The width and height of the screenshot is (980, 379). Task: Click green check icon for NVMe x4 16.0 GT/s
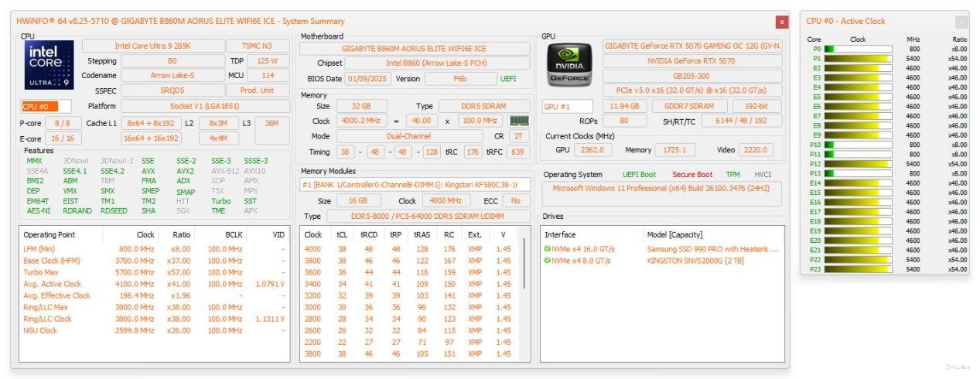pos(547,249)
